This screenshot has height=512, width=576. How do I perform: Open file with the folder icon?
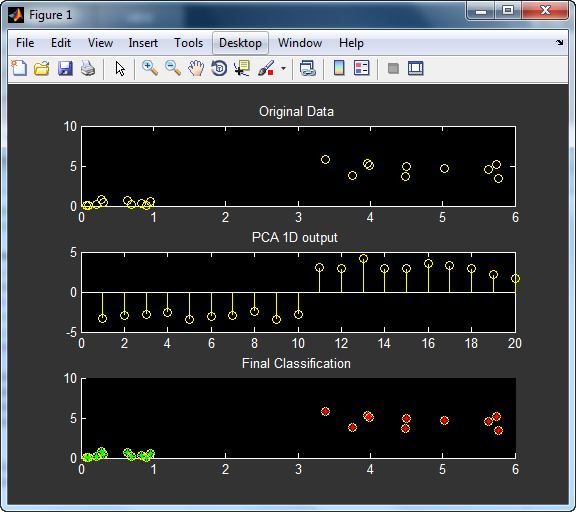coord(42,68)
